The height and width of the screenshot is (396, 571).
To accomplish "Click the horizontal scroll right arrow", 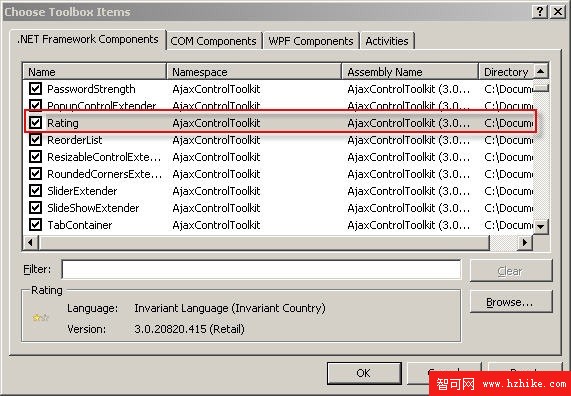I will 525,242.
